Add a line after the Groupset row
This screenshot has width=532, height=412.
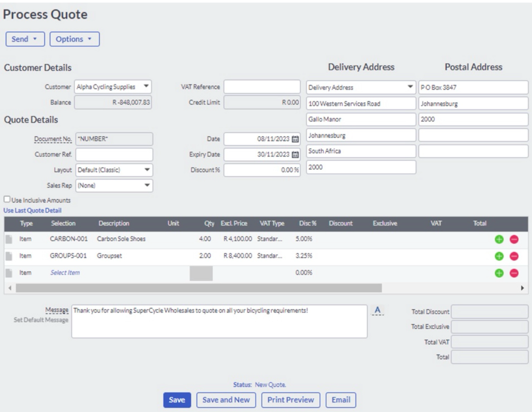tap(499, 256)
